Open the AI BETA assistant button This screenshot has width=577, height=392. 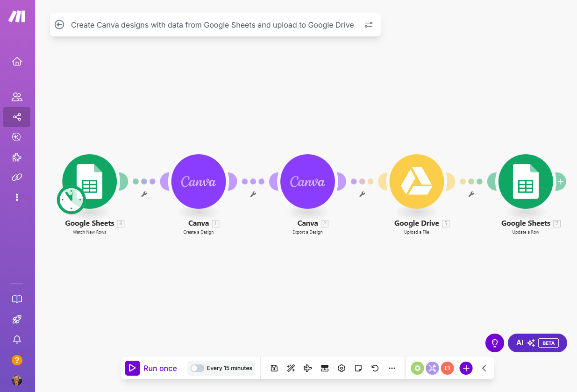537,343
